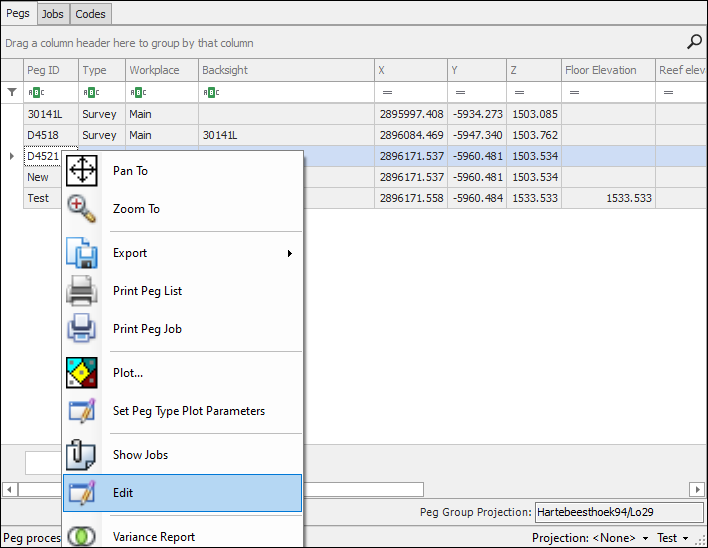Click the Set Peg Type Plot Parameters icon
708x548 pixels.
pyautogui.click(x=81, y=411)
